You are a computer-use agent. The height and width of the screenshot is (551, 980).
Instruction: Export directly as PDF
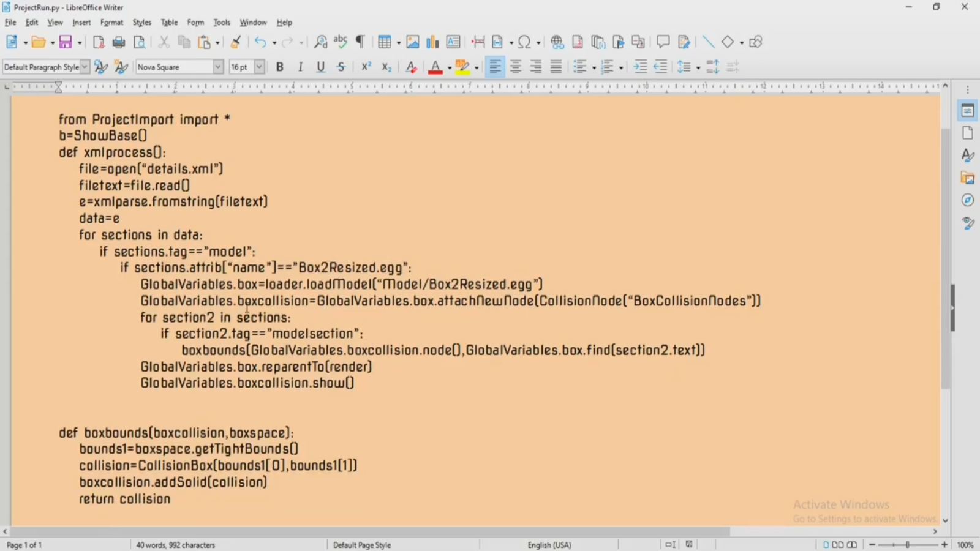(x=99, y=42)
